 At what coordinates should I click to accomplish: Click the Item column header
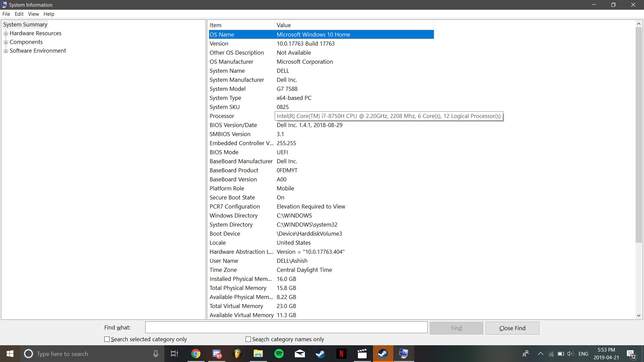241,25
